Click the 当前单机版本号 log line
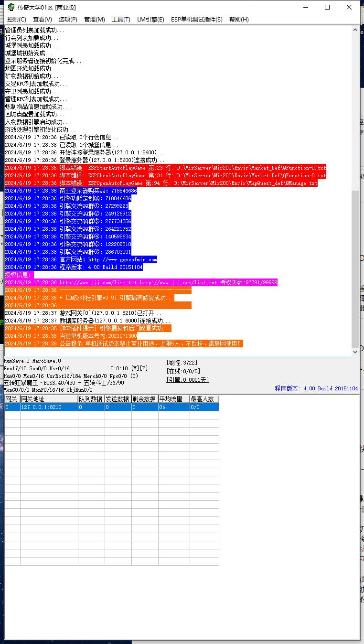 pyautogui.click(x=71, y=336)
